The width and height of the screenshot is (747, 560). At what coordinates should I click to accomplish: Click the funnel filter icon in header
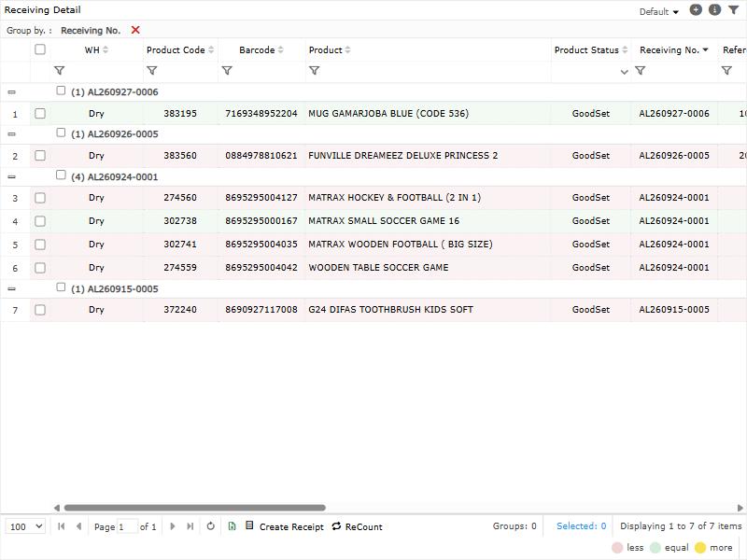733,10
